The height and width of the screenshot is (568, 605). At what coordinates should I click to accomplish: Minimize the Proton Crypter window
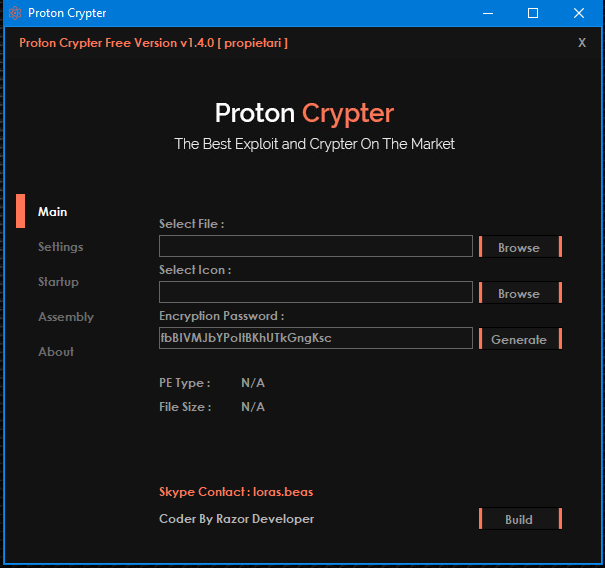[x=488, y=13]
